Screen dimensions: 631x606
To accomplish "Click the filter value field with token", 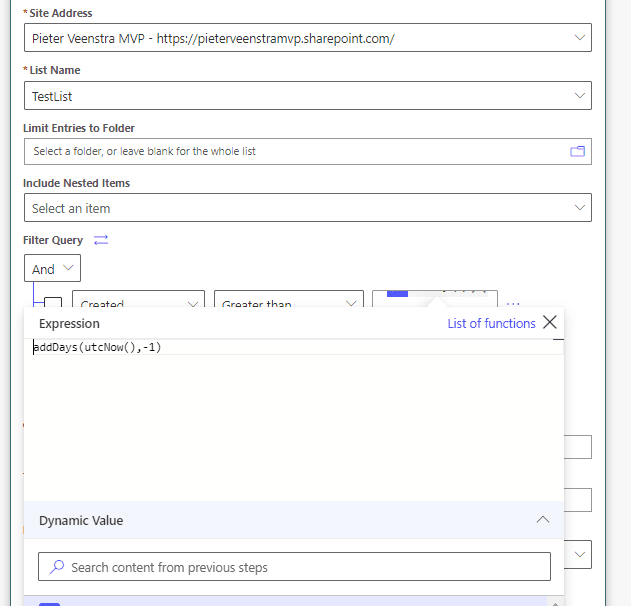I will tap(435, 299).
